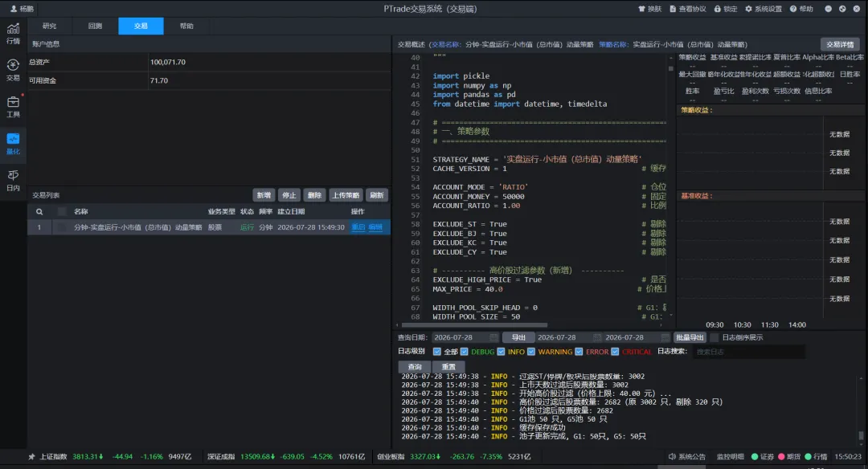The height and width of the screenshot is (469, 868).
Task: Click the 换肤 skin change icon
Action: click(641, 9)
